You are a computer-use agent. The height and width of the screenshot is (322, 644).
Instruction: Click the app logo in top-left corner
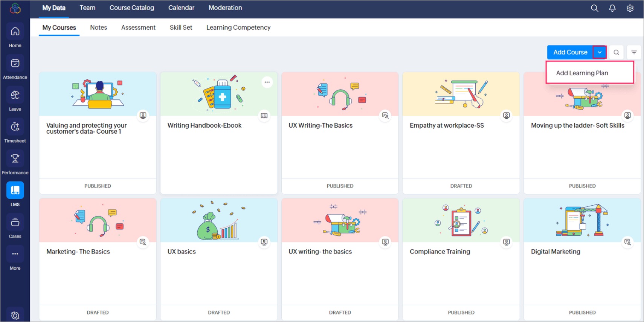pyautogui.click(x=15, y=8)
